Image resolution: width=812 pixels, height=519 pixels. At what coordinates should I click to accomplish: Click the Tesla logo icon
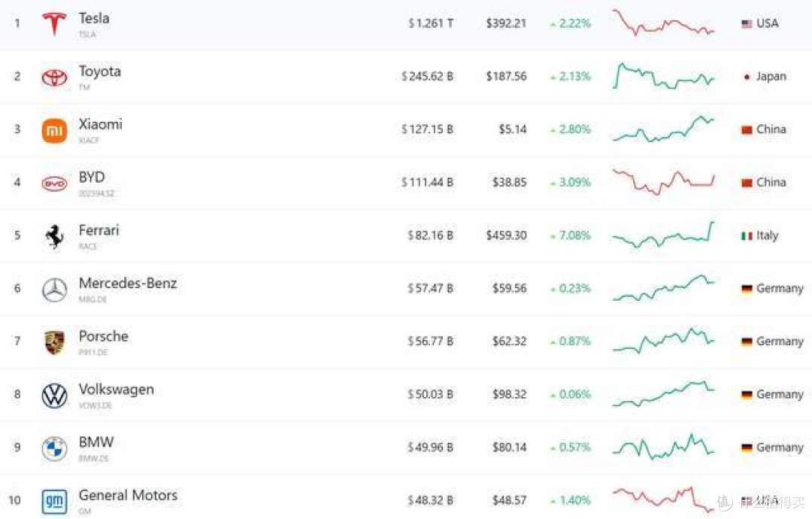tap(54, 24)
